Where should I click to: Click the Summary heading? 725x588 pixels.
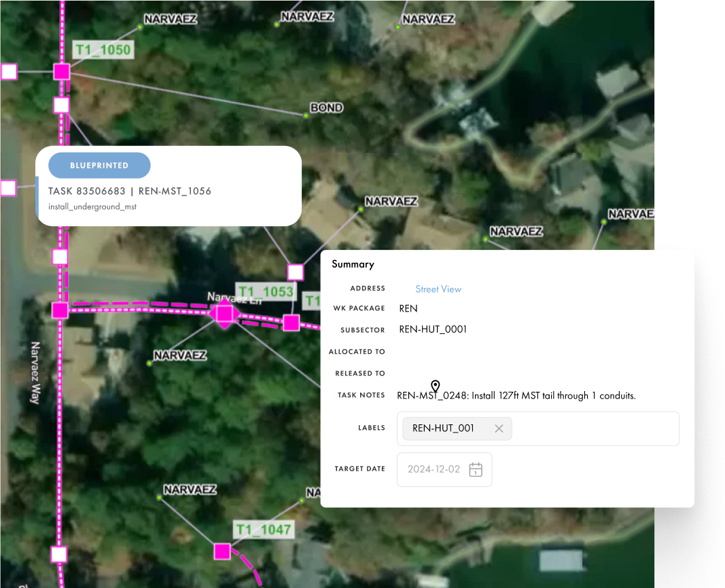tap(353, 264)
